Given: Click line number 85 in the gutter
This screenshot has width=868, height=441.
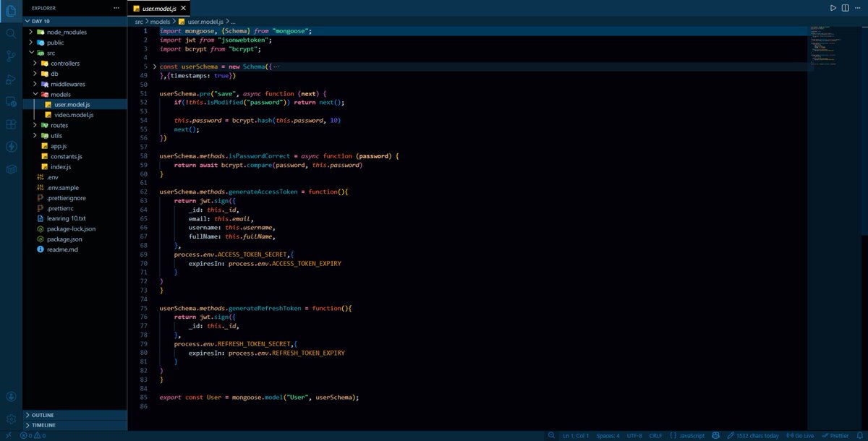Looking at the screenshot, I should tap(143, 397).
